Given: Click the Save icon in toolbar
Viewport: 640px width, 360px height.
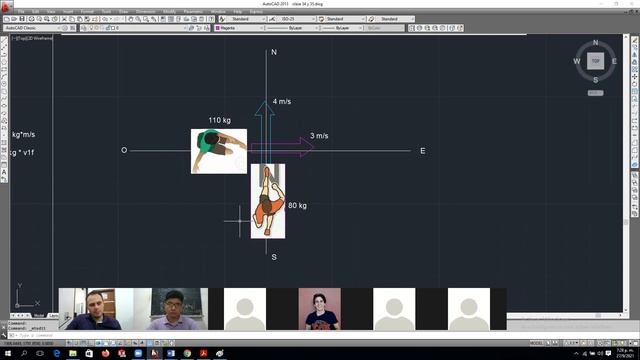Looking at the screenshot, I should click(22, 19).
